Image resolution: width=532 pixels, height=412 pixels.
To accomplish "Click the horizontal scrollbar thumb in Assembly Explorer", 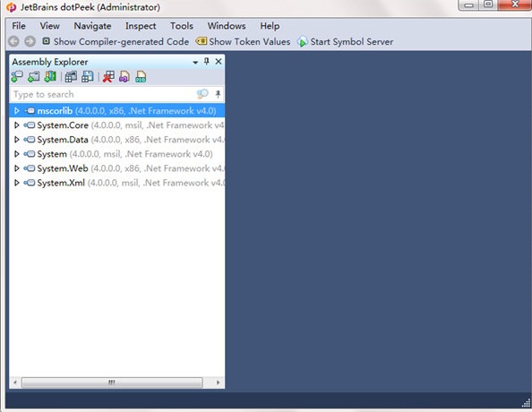I will coord(112,382).
